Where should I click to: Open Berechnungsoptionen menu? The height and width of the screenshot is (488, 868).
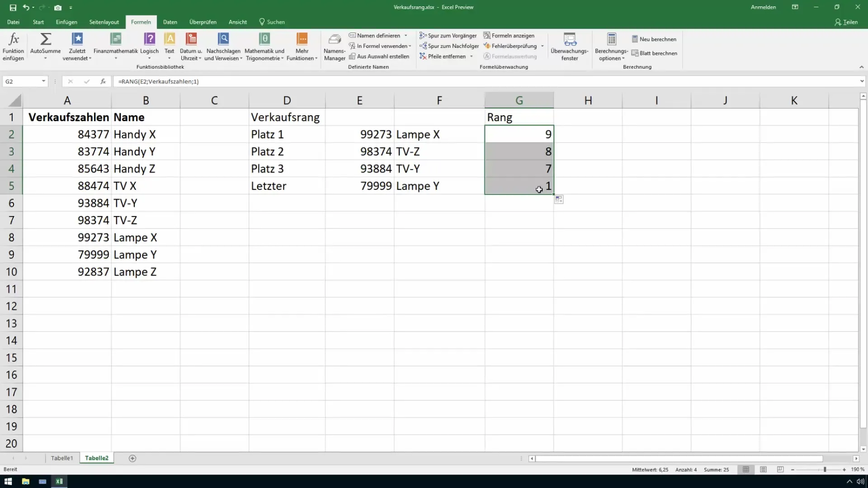611,47
